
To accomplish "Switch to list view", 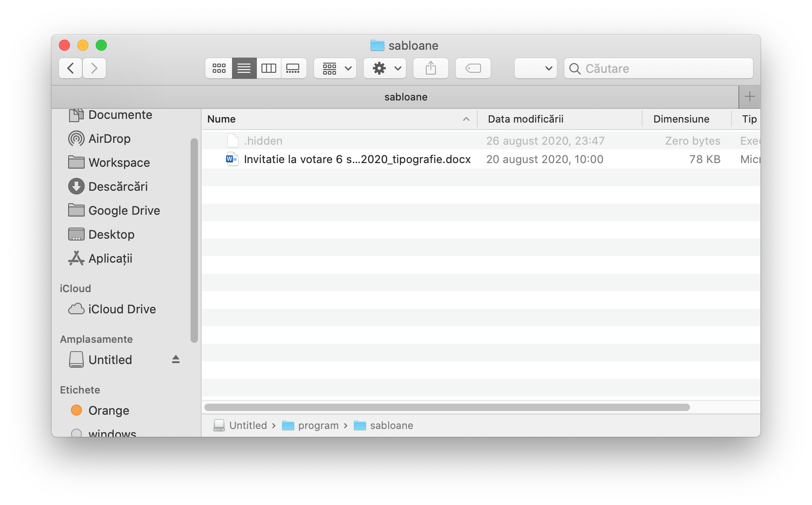I will coord(244,69).
